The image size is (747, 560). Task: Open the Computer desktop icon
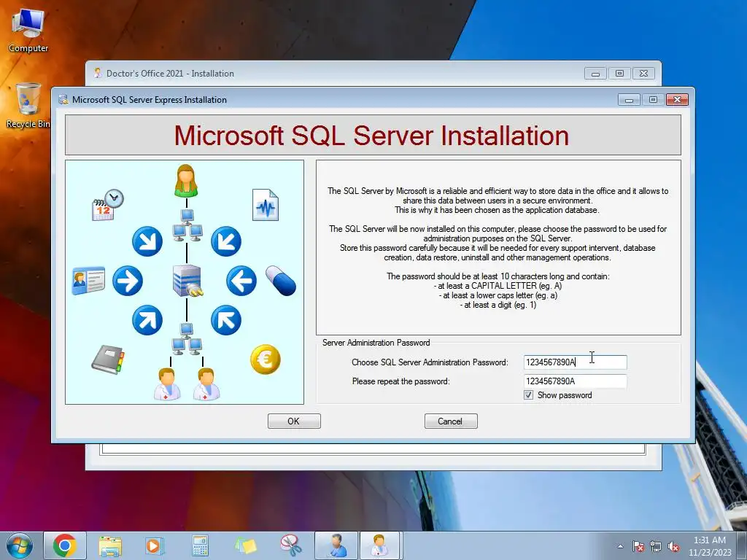28,31
